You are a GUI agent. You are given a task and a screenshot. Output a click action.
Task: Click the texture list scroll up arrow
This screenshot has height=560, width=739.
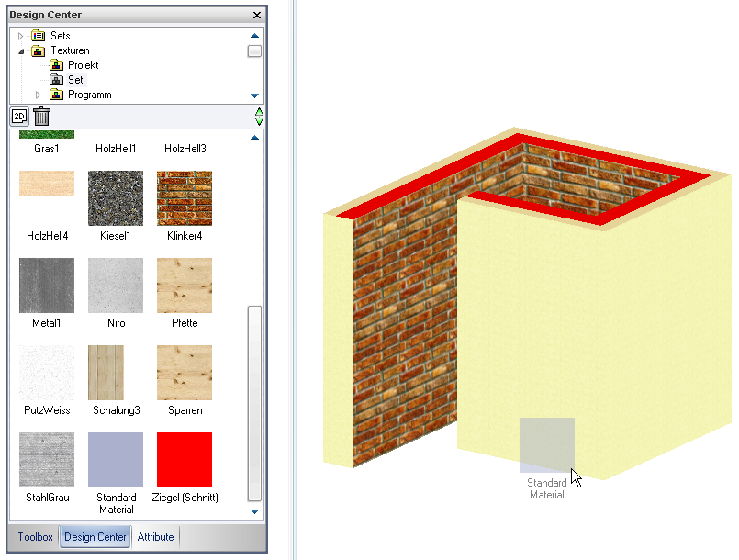(254, 138)
